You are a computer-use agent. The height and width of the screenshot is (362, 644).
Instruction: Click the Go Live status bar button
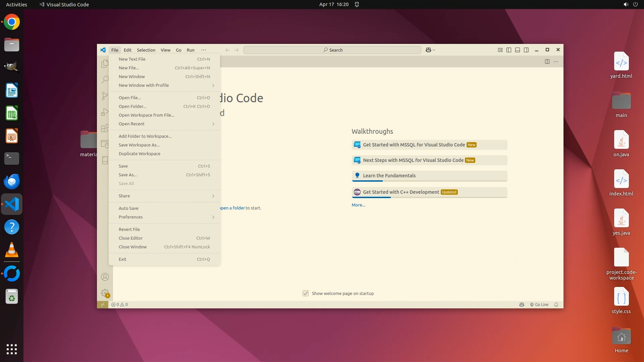[539, 305]
